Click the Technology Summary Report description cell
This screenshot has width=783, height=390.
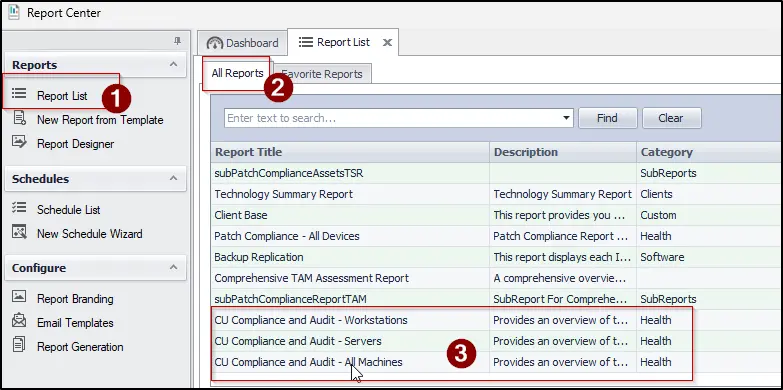pyautogui.click(x=563, y=194)
